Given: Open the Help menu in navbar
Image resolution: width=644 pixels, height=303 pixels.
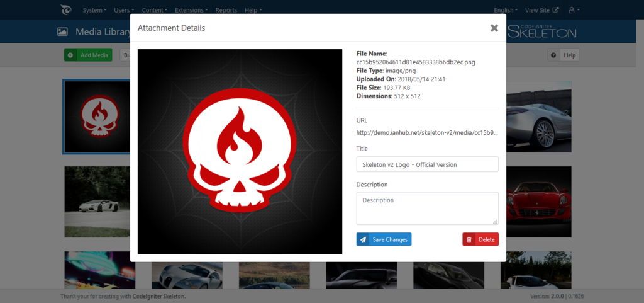Looking at the screenshot, I should point(253,10).
